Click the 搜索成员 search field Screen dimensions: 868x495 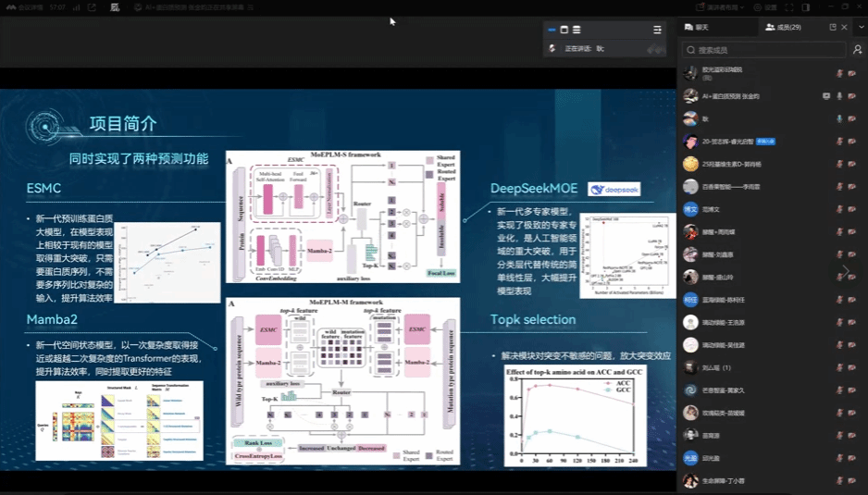[763, 50]
